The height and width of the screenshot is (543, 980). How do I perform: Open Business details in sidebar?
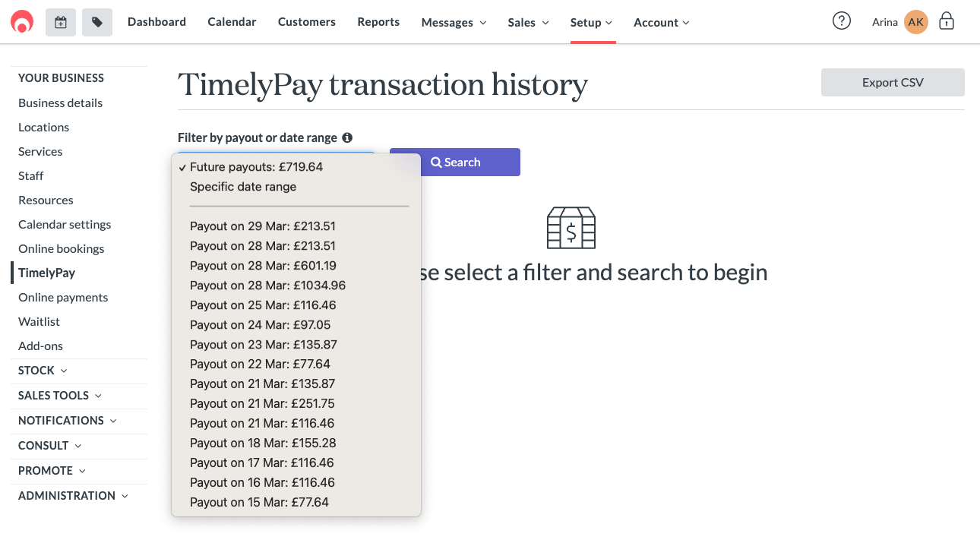[x=60, y=103]
